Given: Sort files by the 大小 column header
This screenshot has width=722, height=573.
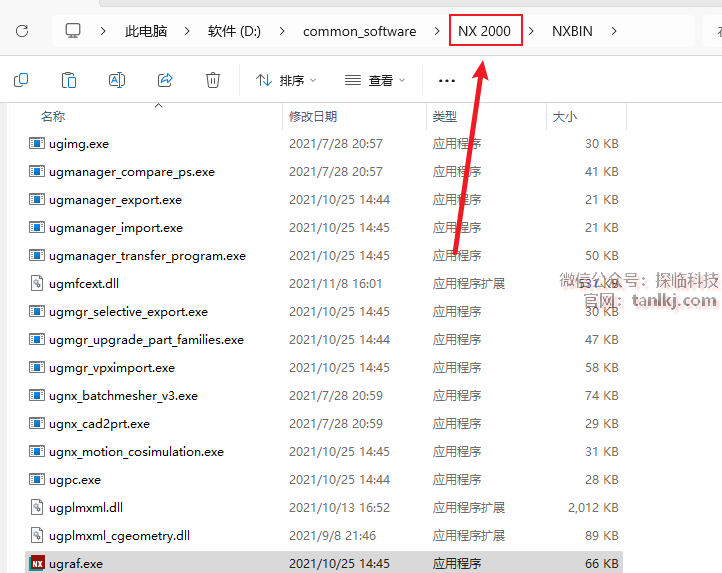Looking at the screenshot, I should point(564,117).
